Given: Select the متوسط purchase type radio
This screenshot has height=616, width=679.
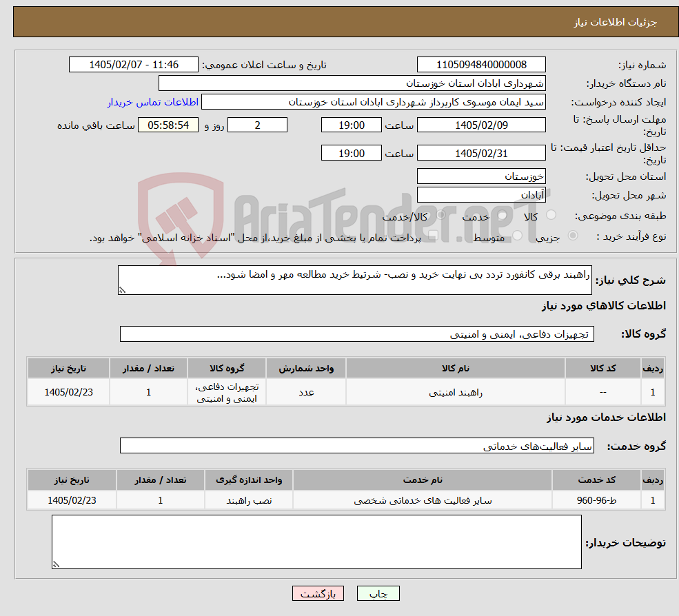Looking at the screenshot, I should 518,236.
